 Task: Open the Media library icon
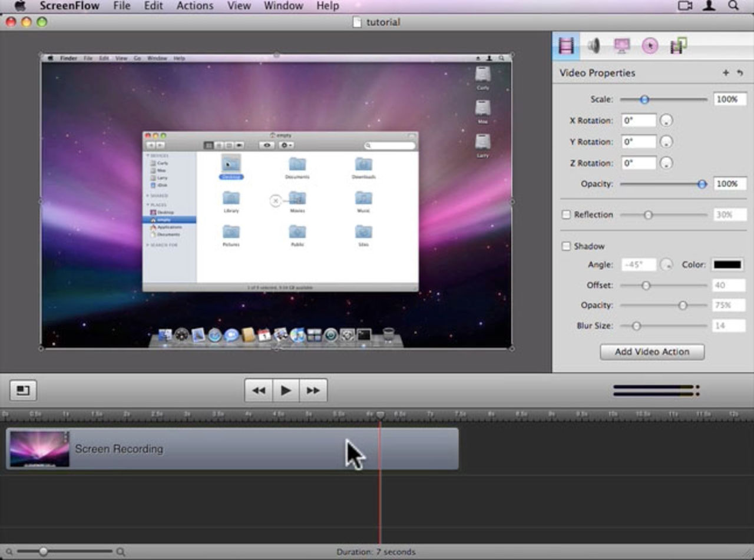679,46
